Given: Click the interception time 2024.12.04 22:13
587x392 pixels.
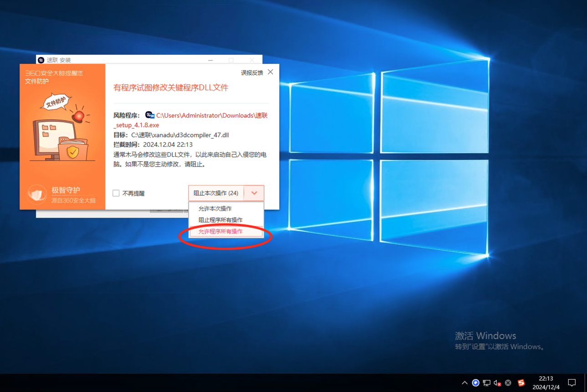Looking at the screenshot, I should [x=168, y=144].
